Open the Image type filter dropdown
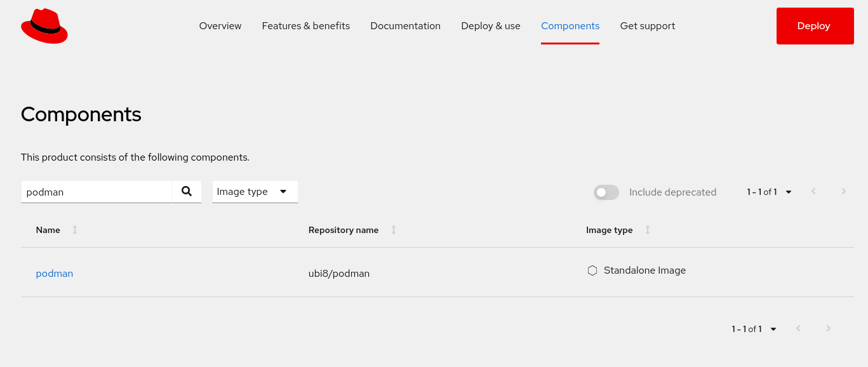The image size is (868, 367). click(255, 192)
